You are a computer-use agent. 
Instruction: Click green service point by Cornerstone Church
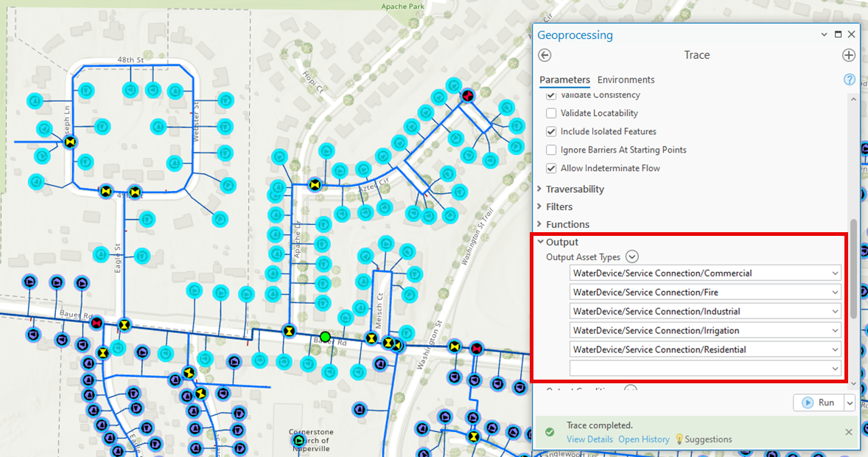299,440
